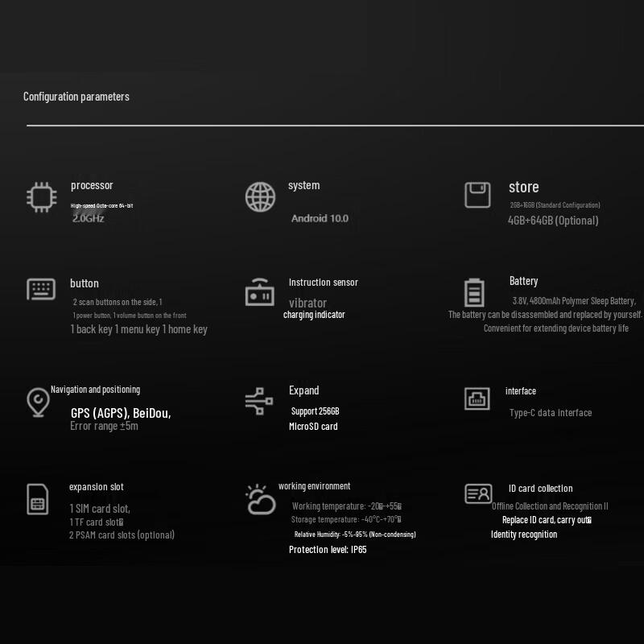Click the interface port icon
Image resolution: width=644 pixels, height=644 pixels.
click(477, 398)
